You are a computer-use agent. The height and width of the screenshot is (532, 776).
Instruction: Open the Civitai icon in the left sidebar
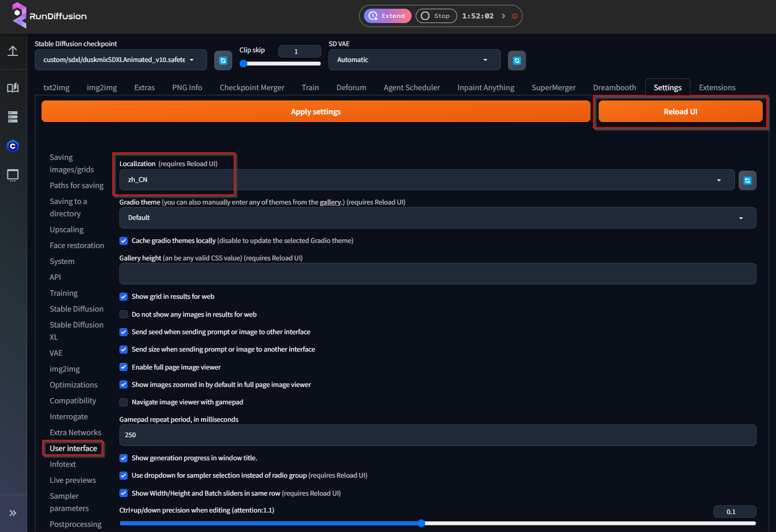pyautogui.click(x=13, y=146)
